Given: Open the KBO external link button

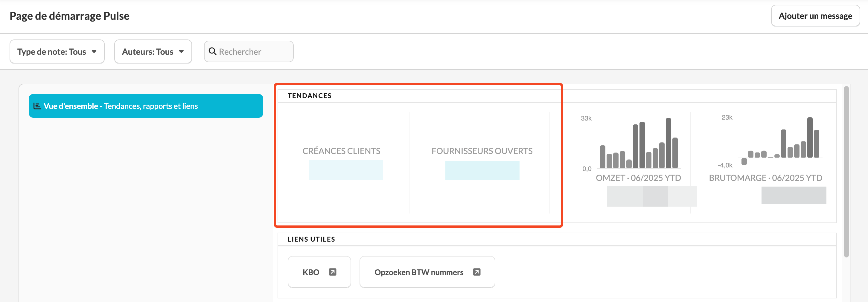Looking at the screenshot, I should (319, 272).
